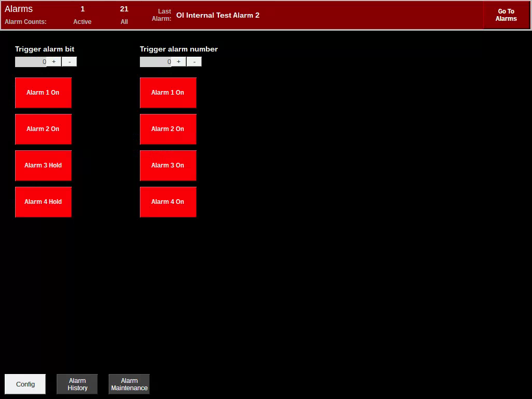Activate the Alarm 4 Hold button
This screenshot has width=532, height=399.
[x=43, y=202]
